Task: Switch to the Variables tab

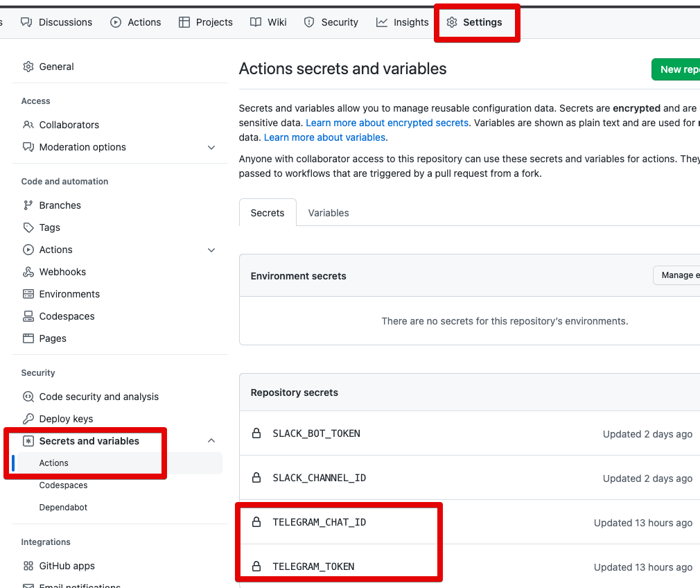Action: [329, 213]
